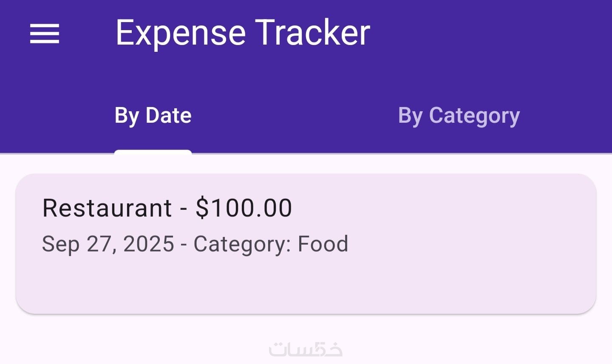Click the Category: Food label
This screenshot has width=612, height=364.
271,244
